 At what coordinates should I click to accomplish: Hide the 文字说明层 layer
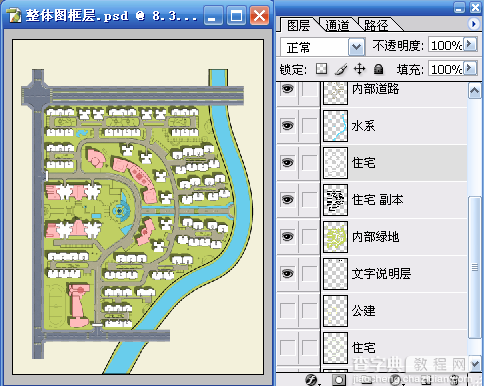click(288, 274)
